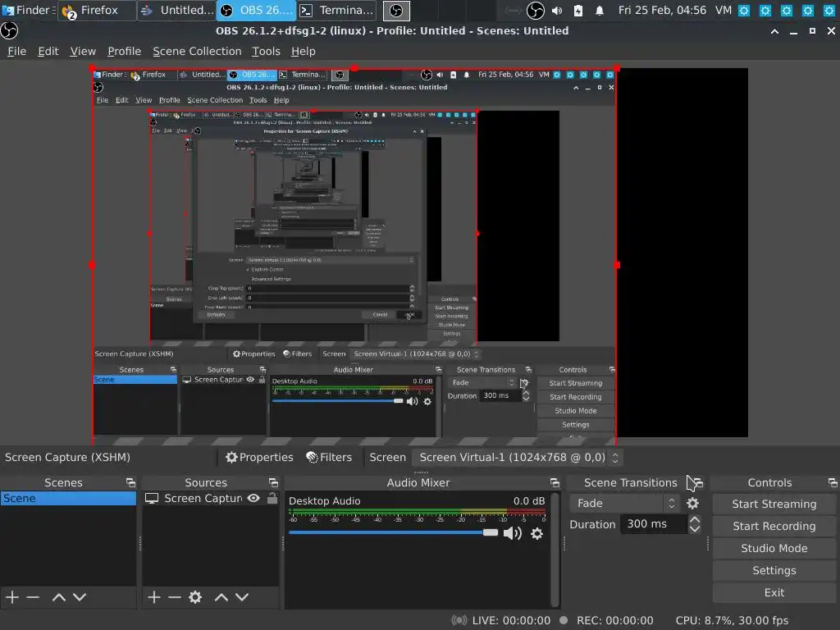840x630 pixels.
Task: Switch to the Untitled window in taskbar
Action: click(177, 10)
